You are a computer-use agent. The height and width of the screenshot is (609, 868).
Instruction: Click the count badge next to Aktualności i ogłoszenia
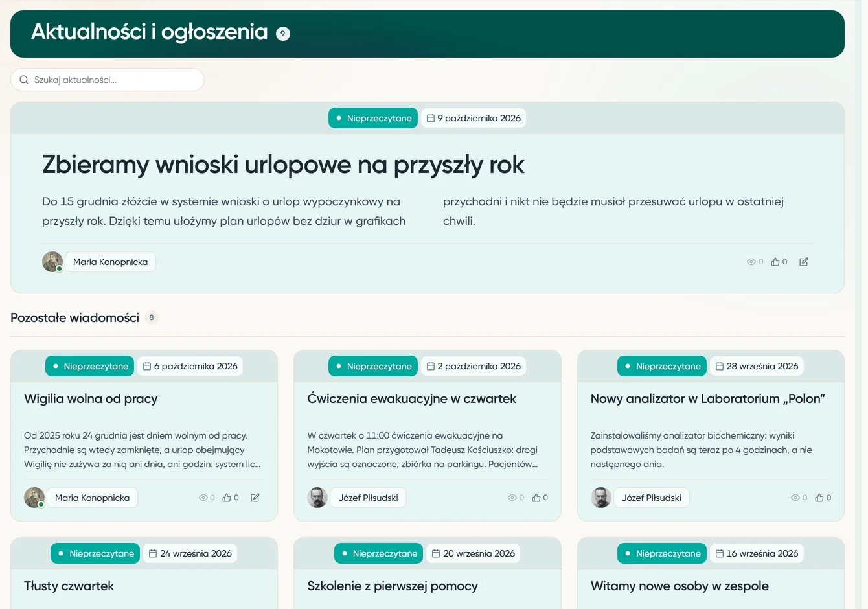(x=283, y=34)
